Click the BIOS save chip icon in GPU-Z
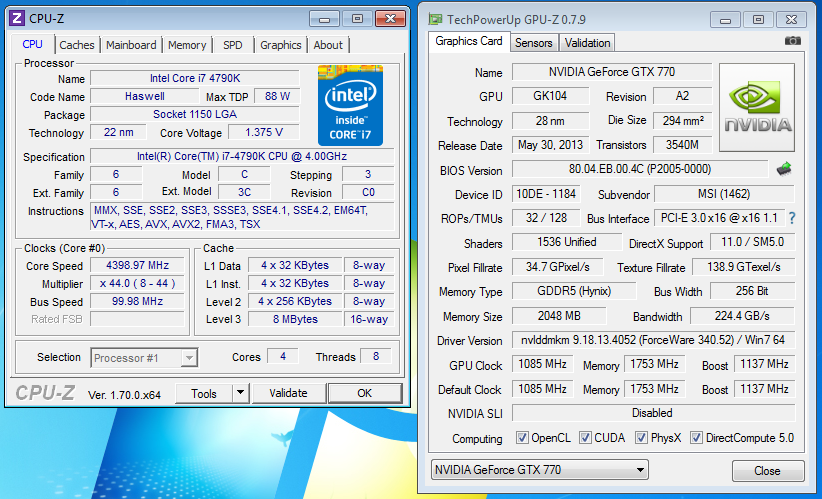The image size is (822, 499). [784, 169]
